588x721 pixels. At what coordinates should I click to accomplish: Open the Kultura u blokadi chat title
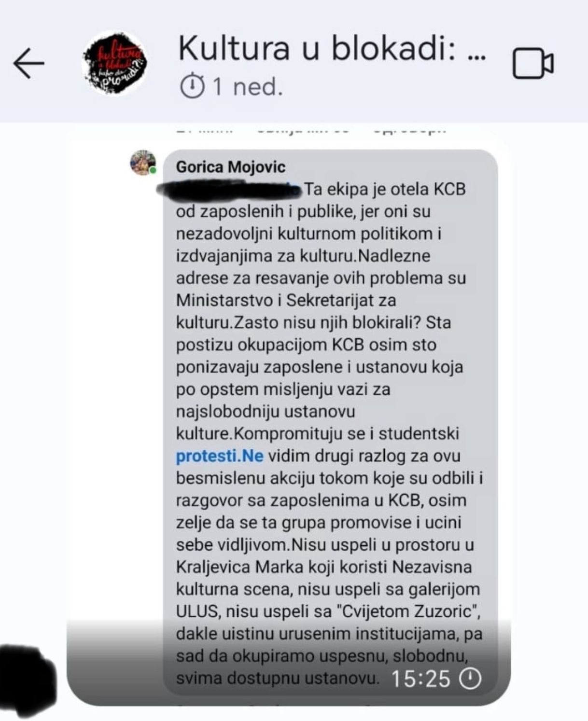tap(332, 48)
